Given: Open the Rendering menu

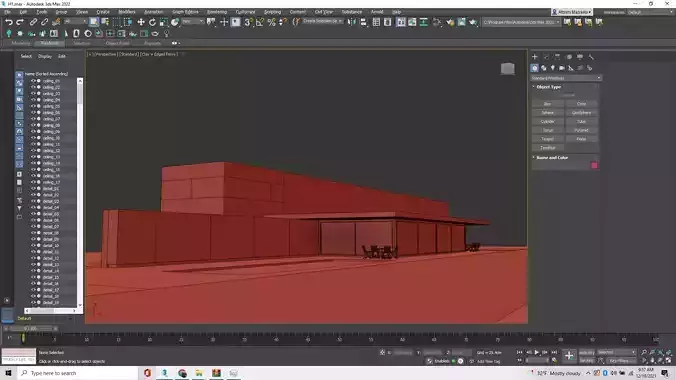Looking at the screenshot, I should click(x=217, y=12).
